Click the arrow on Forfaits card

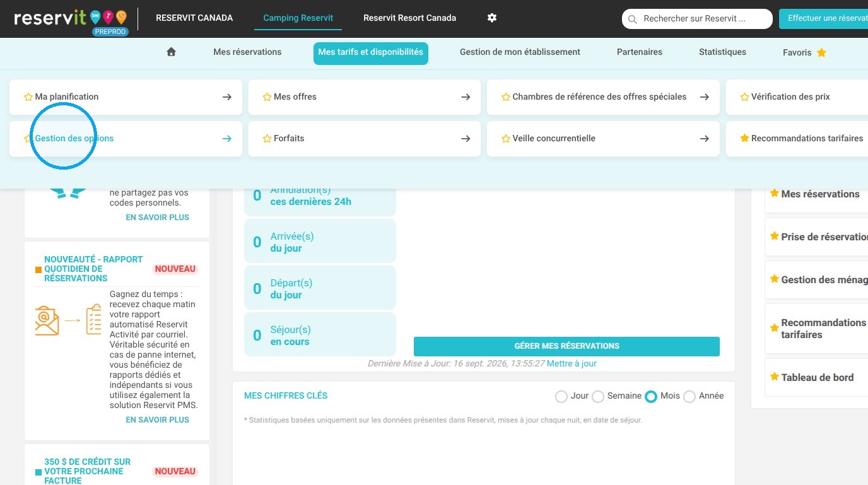466,139
